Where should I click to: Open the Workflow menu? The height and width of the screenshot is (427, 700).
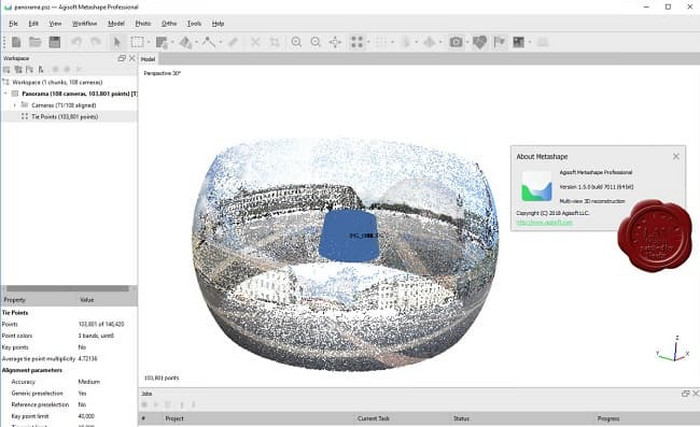pos(85,22)
